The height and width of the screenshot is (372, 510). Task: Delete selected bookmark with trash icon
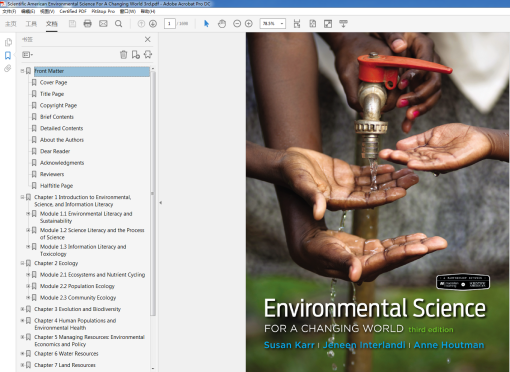124,54
